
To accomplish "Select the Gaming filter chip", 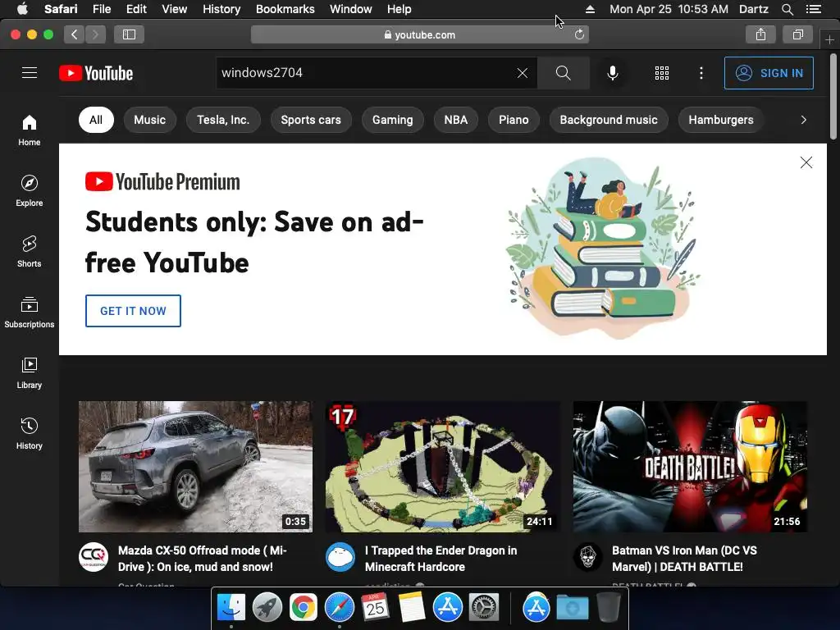I will pos(393,120).
